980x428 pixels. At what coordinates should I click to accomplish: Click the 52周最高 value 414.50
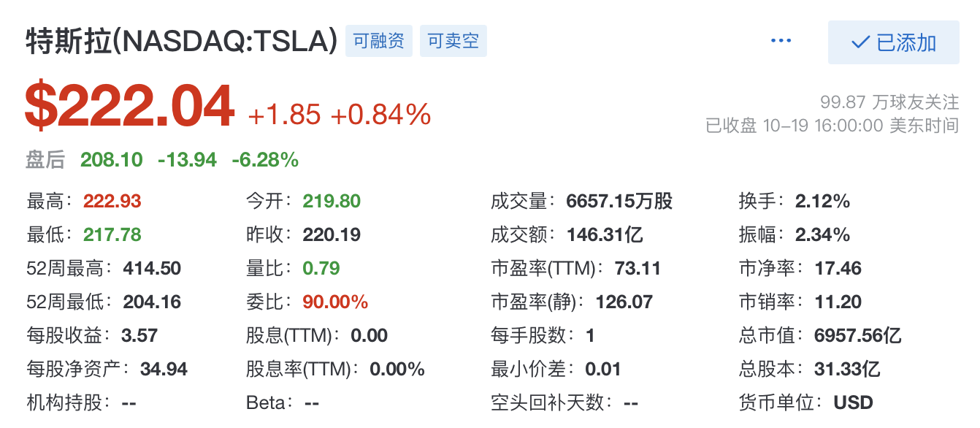(152, 268)
